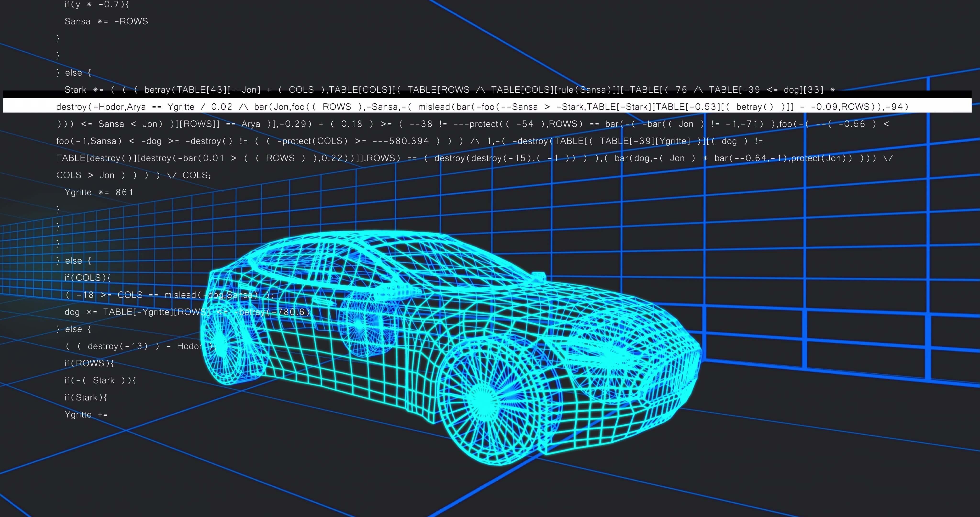Click the 'if(-( Stark )){' line
The height and width of the screenshot is (517, 980).
click(100, 380)
